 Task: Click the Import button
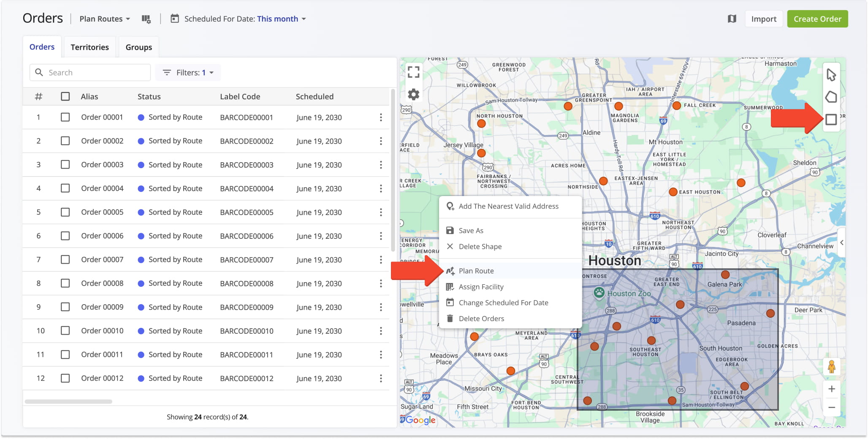point(764,19)
